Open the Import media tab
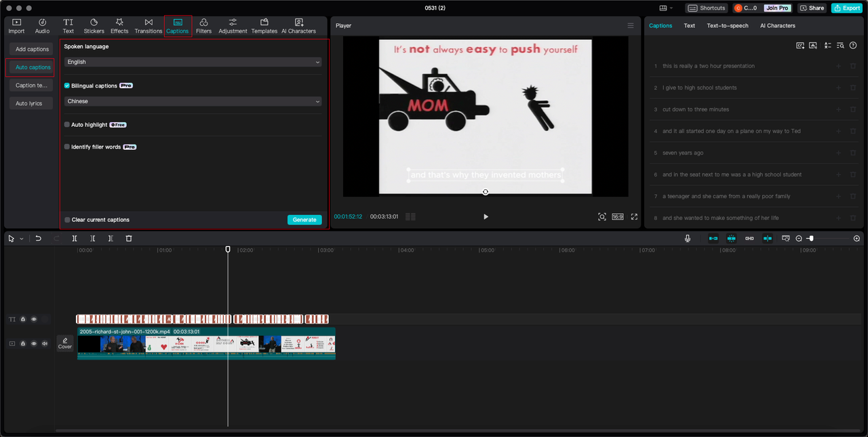Screen dimensions: 868x437 pos(16,26)
